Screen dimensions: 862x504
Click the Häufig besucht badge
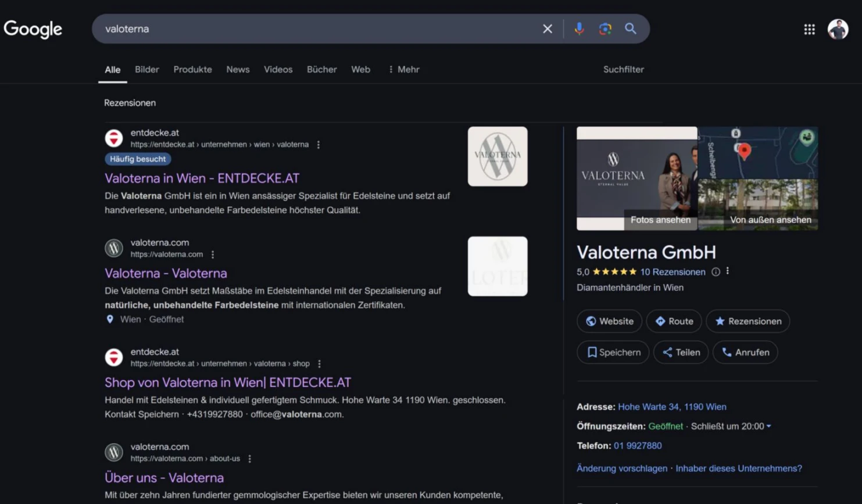click(138, 159)
